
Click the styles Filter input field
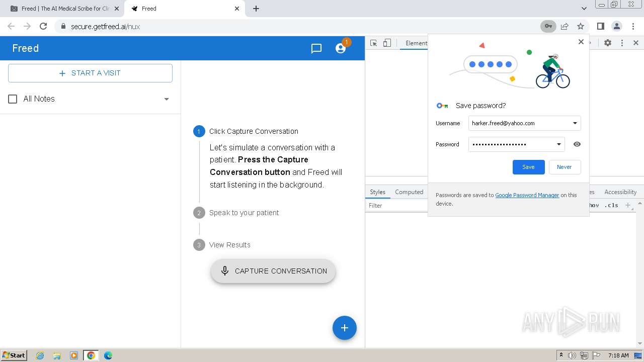[397, 206]
